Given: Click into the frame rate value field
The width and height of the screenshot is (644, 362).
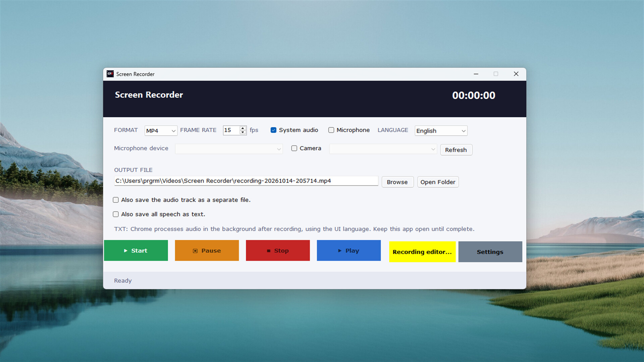Looking at the screenshot, I should coord(231,130).
